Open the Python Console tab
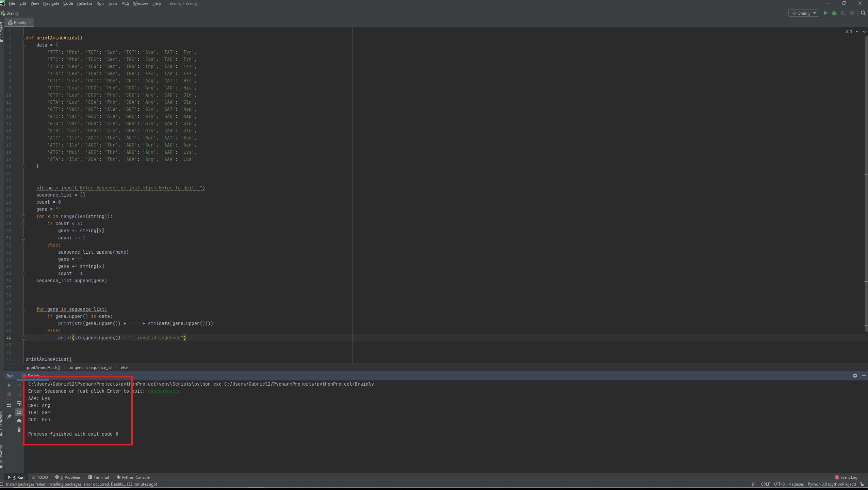Image resolution: width=868 pixels, height=490 pixels. tap(133, 477)
